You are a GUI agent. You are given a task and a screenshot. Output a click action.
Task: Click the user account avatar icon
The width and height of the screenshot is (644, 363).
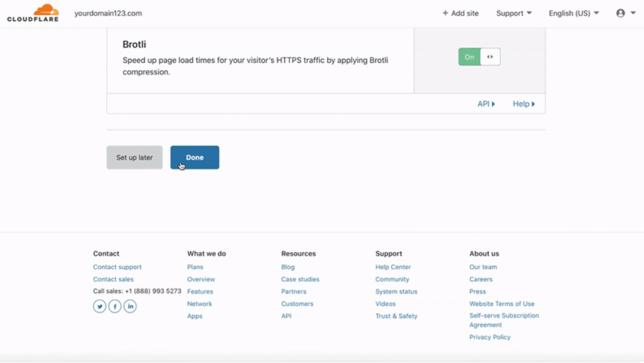621,13
